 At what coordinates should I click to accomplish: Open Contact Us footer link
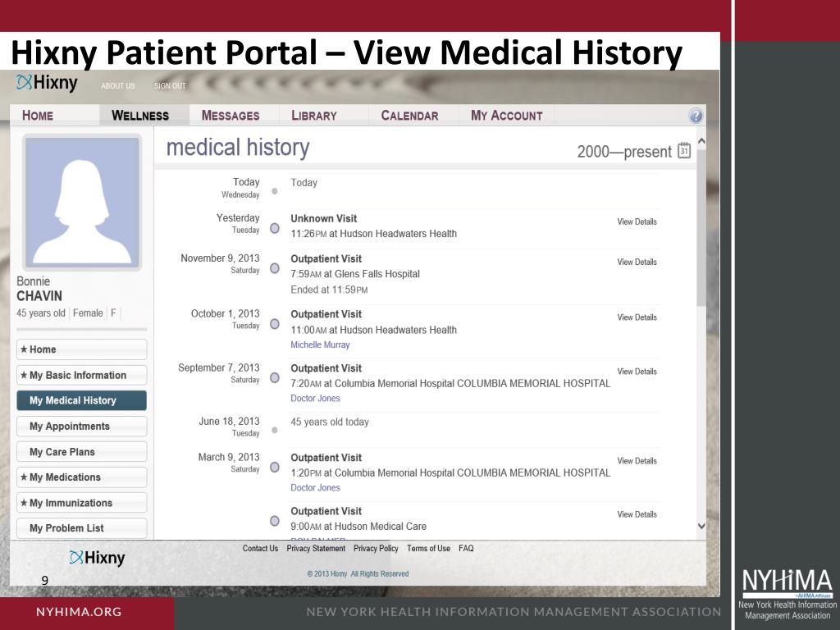pyautogui.click(x=260, y=549)
